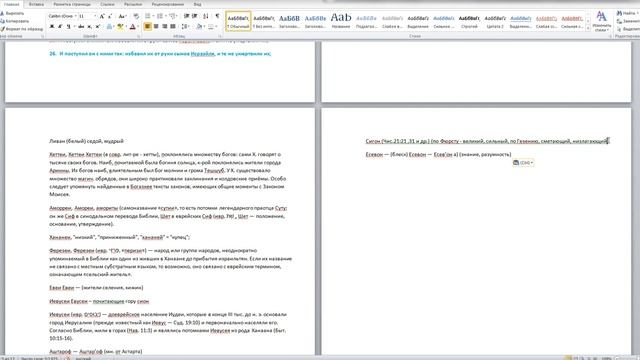Open the Paragraph dialog launcher

220,36
